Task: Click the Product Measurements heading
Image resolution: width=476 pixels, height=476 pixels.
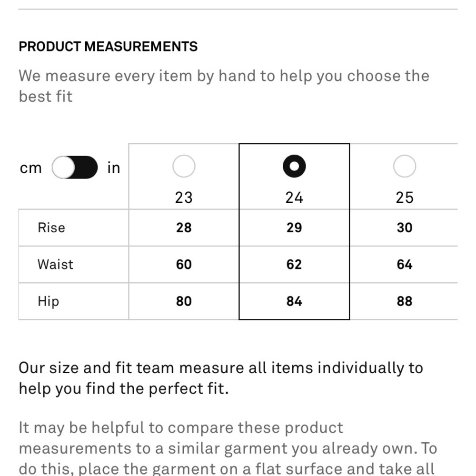Action: (x=108, y=47)
